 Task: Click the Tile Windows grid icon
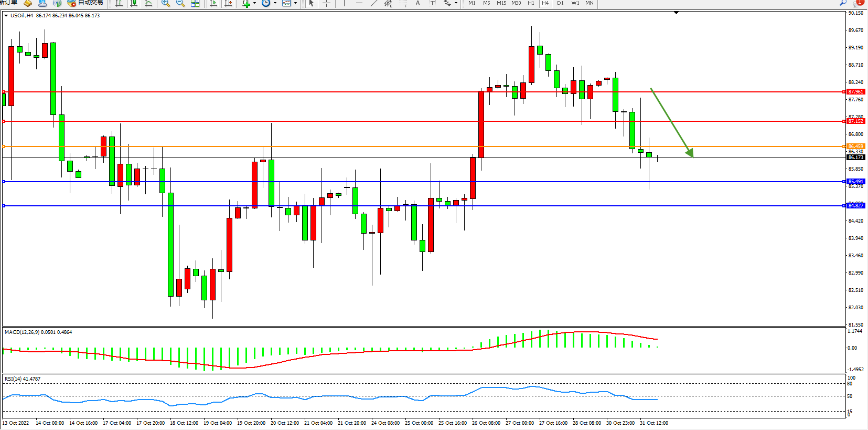point(195,3)
